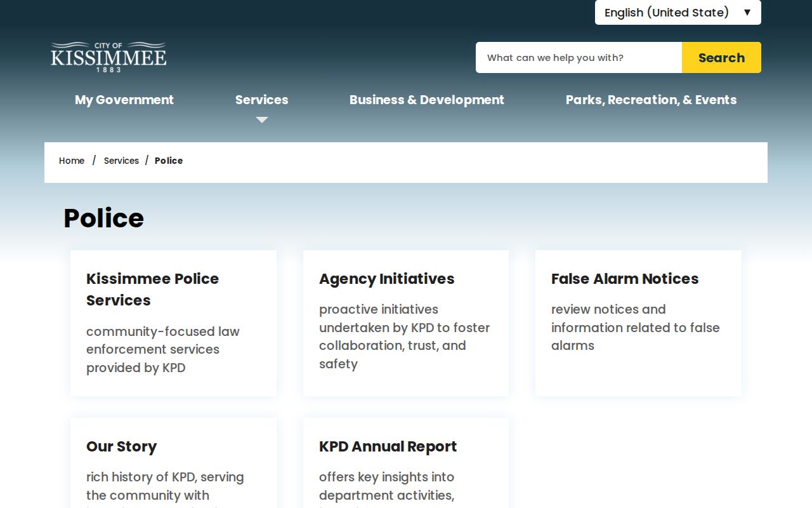Screen dimensions: 812x508
Task: Open the False Alarm Notices card title
Action: tap(625, 279)
